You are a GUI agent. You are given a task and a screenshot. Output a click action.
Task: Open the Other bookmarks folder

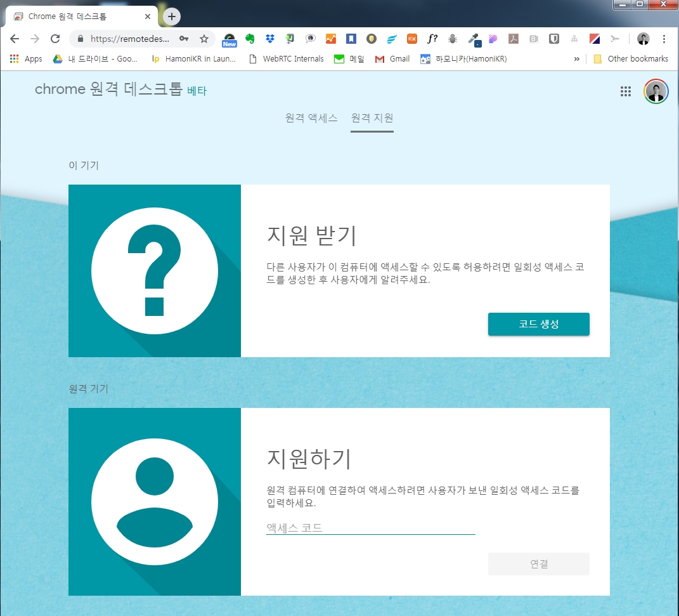(x=631, y=59)
